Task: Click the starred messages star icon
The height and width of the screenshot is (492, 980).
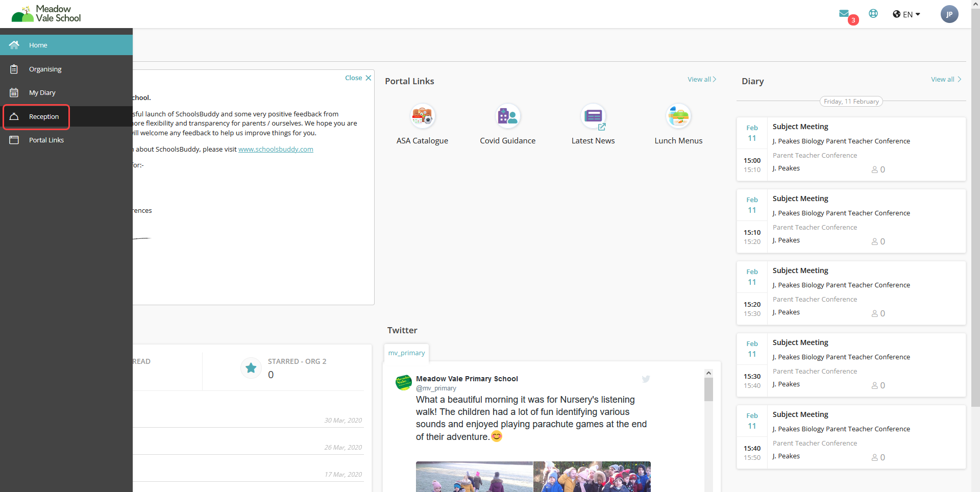Action: click(251, 367)
